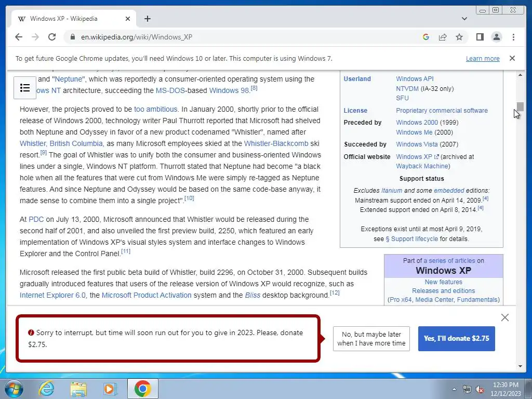Open the "too ambitious" link
The image size is (532, 399).
156,109
